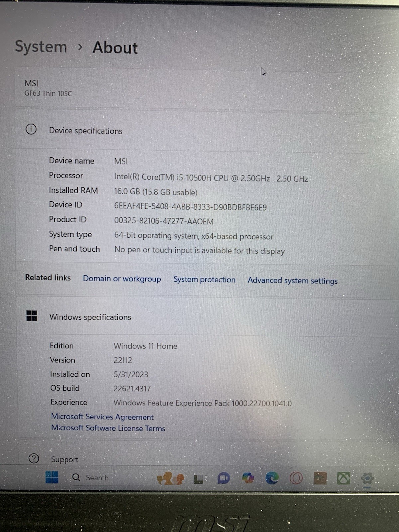Viewport: 399px width, 532px height.
Task: Click the 16.0 GB installed RAM value
Action: 156,192
